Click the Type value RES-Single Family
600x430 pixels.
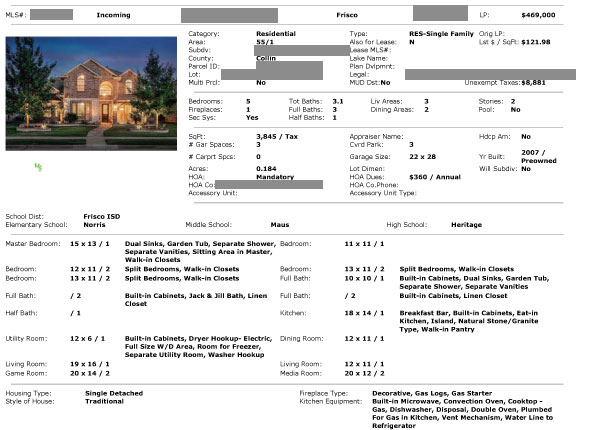441,34
